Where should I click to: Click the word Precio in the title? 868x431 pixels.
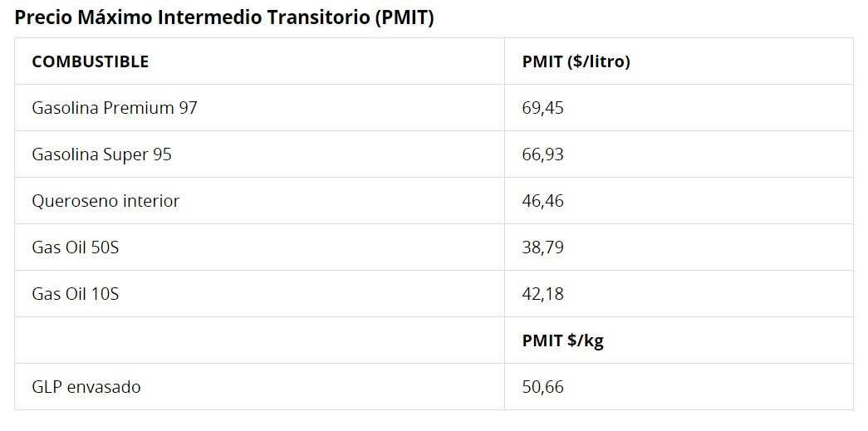(42, 18)
